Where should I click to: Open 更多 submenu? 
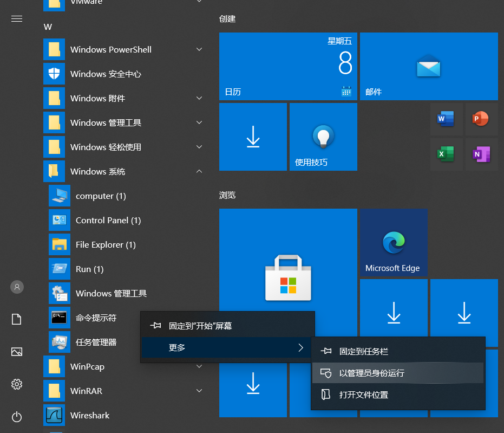coord(227,347)
